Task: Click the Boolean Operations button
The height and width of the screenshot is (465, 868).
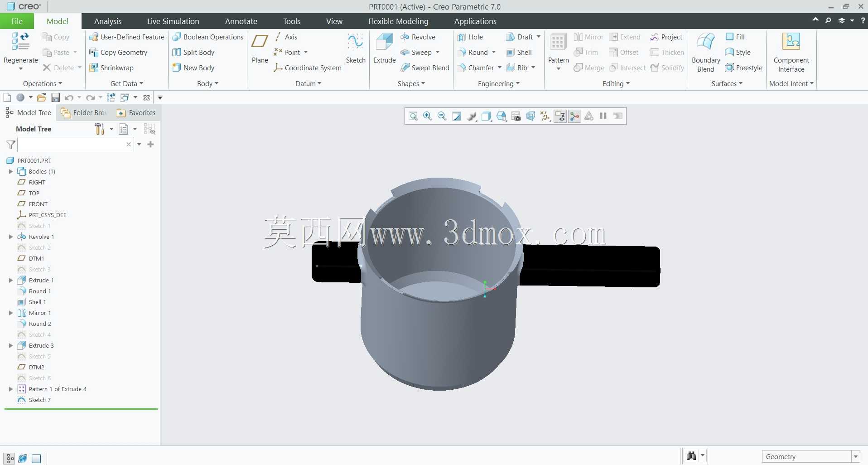Action: coord(208,37)
